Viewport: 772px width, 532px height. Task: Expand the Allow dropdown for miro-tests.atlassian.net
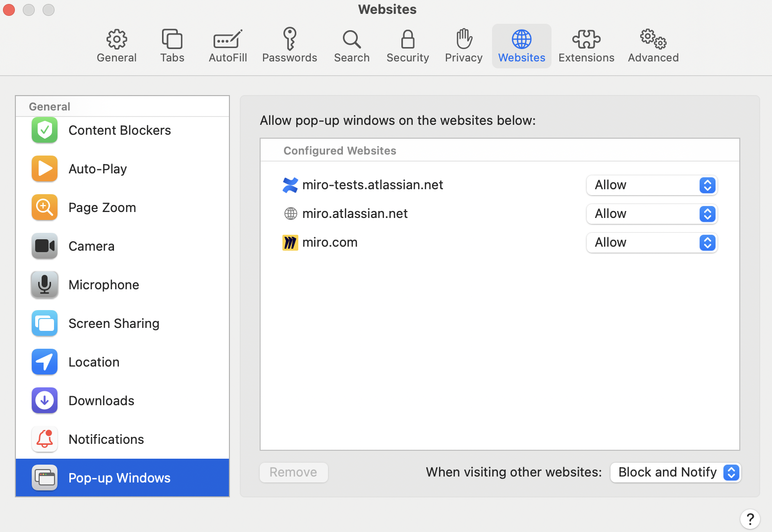[x=652, y=185]
